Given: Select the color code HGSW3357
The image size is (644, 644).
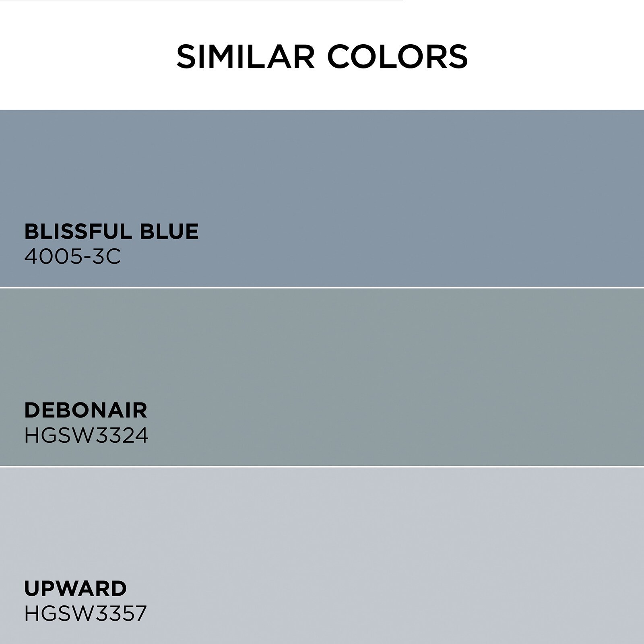Looking at the screenshot, I should pos(85,614).
